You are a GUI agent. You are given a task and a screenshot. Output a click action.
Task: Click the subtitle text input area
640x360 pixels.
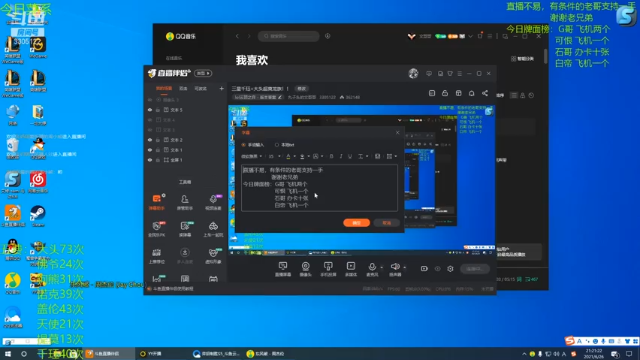coord(319,188)
